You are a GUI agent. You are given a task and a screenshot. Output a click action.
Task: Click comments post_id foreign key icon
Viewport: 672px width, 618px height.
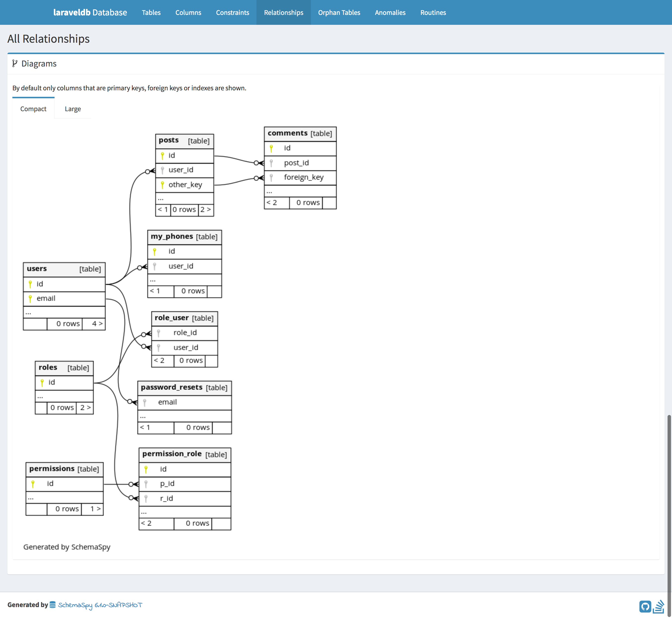pos(271,163)
